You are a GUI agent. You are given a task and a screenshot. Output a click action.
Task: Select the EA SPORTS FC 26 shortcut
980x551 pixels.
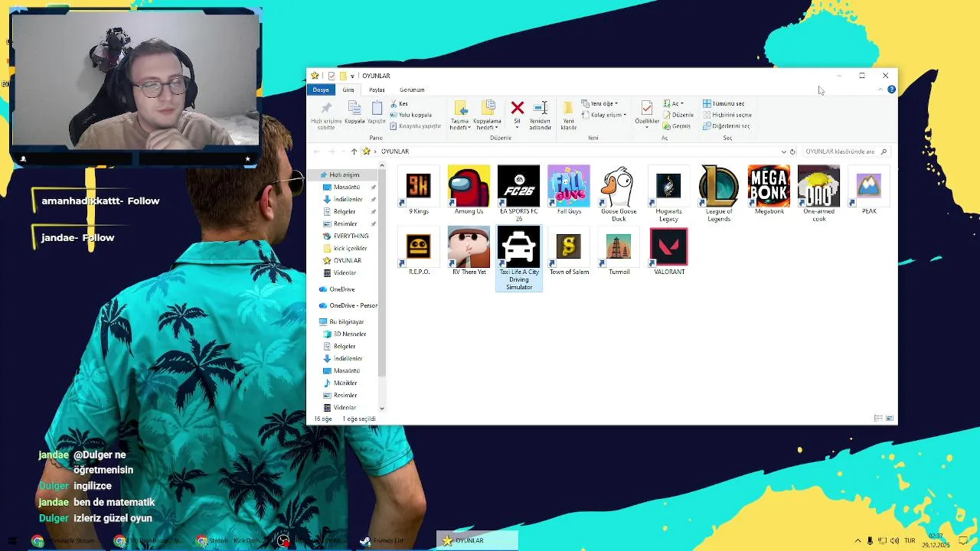[519, 194]
